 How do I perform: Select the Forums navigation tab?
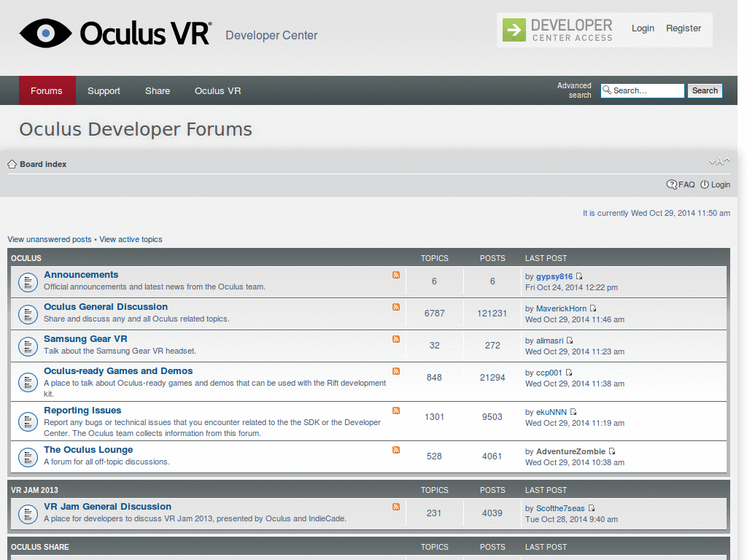click(47, 90)
